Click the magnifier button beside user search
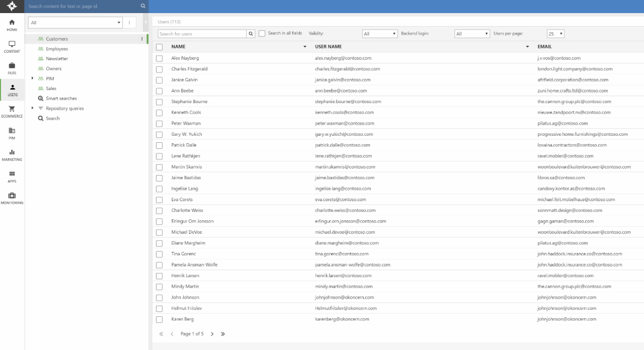 tap(251, 34)
